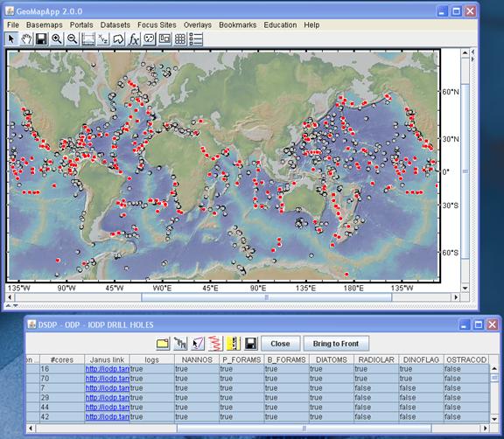Click the DIATOMS column header

point(332,360)
